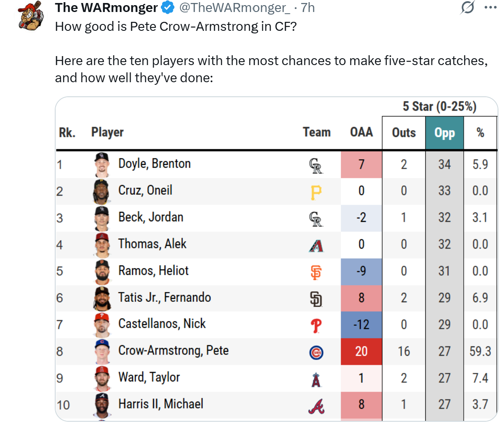Sort by the Opp column header

coord(444,133)
